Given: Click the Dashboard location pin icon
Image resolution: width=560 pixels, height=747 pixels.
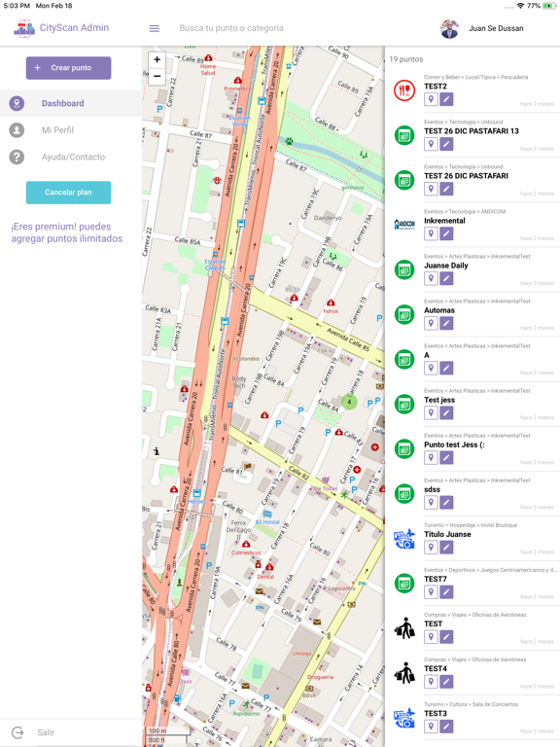Looking at the screenshot, I should click(17, 103).
